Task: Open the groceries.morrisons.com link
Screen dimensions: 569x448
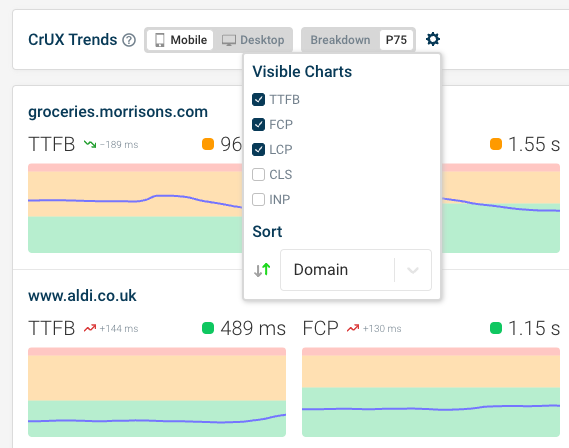Action: click(118, 112)
